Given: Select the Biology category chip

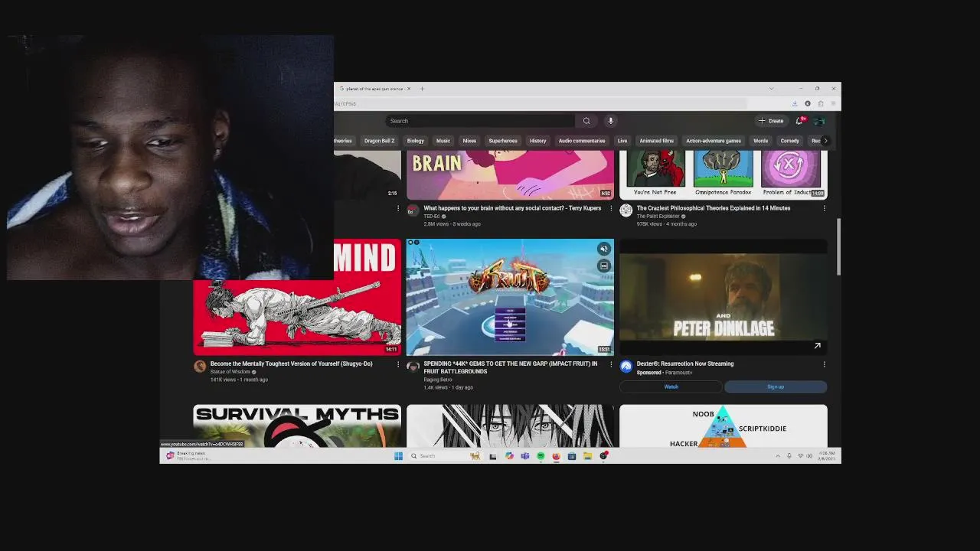Looking at the screenshot, I should [416, 141].
